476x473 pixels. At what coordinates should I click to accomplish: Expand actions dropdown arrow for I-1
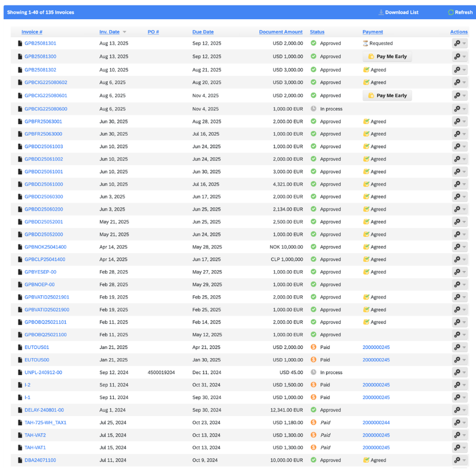click(464, 398)
